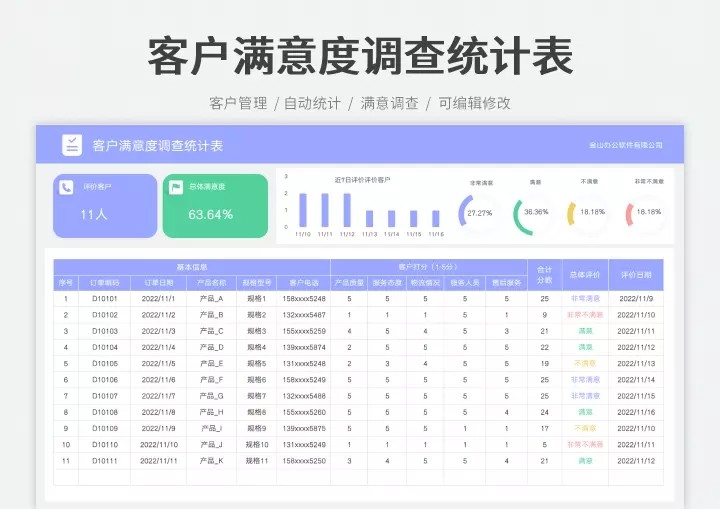
Task: Select evaluation date cell 2022/11/13
Action: (x=636, y=363)
